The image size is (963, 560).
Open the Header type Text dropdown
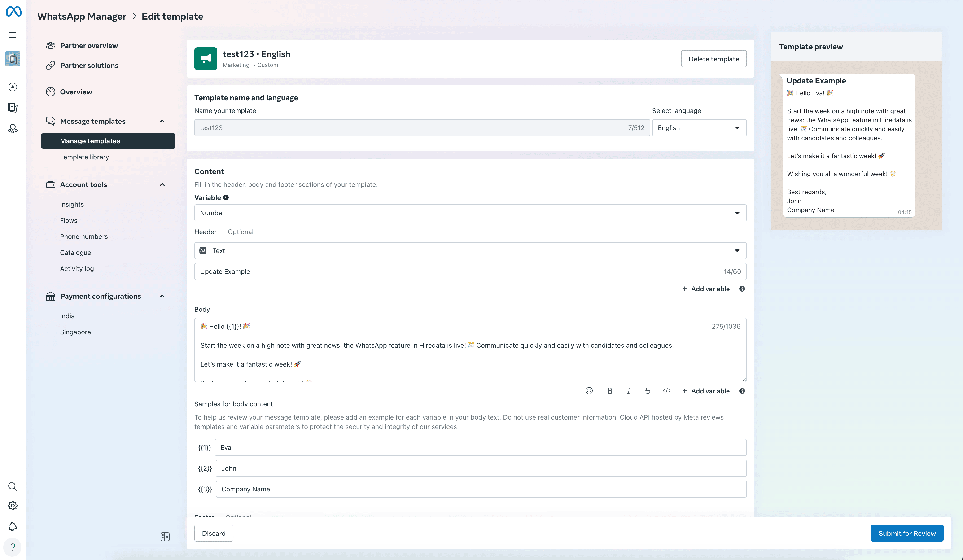(x=470, y=251)
